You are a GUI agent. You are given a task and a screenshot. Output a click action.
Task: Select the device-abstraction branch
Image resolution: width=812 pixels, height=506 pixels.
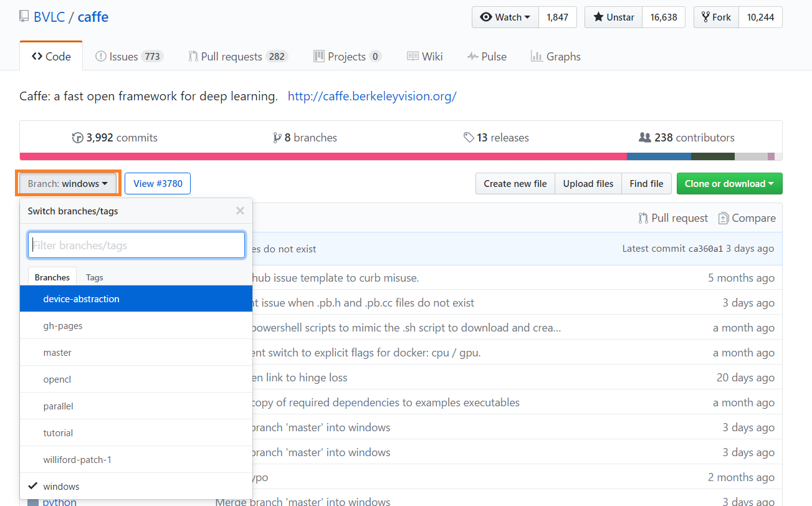coord(136,299)
